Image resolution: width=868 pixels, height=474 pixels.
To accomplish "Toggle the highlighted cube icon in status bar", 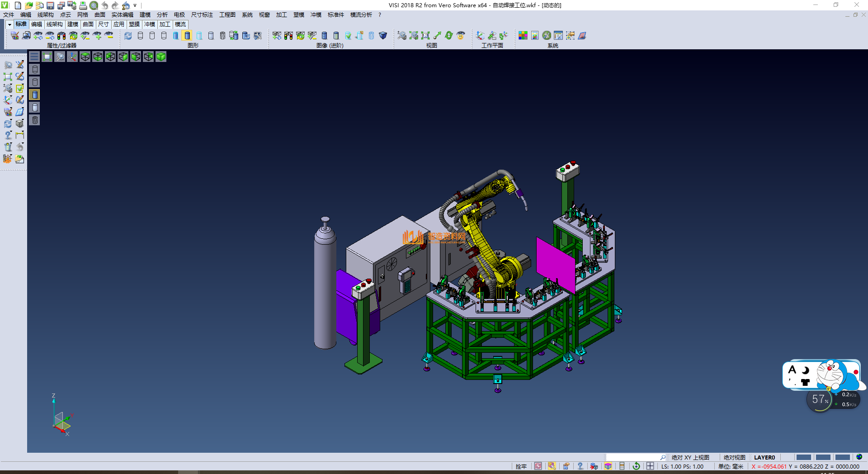I will pos(608,466).
